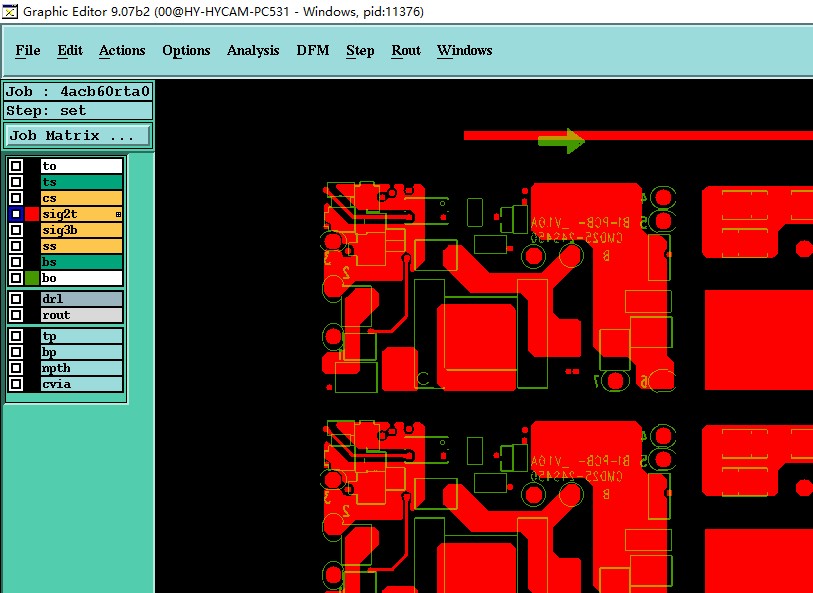Toggle checkbox for the sig3b layer
Viewport: 813px width, 593px height.
(x=16, y=230)
